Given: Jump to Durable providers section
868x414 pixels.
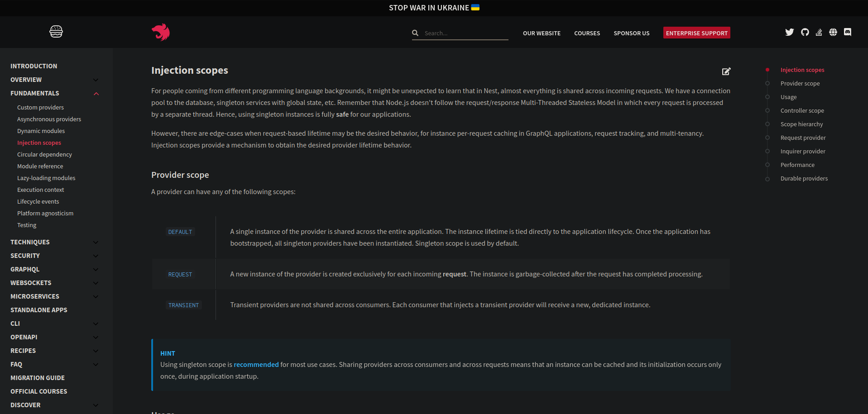Looking at the screenshot, I should (804, 178).
